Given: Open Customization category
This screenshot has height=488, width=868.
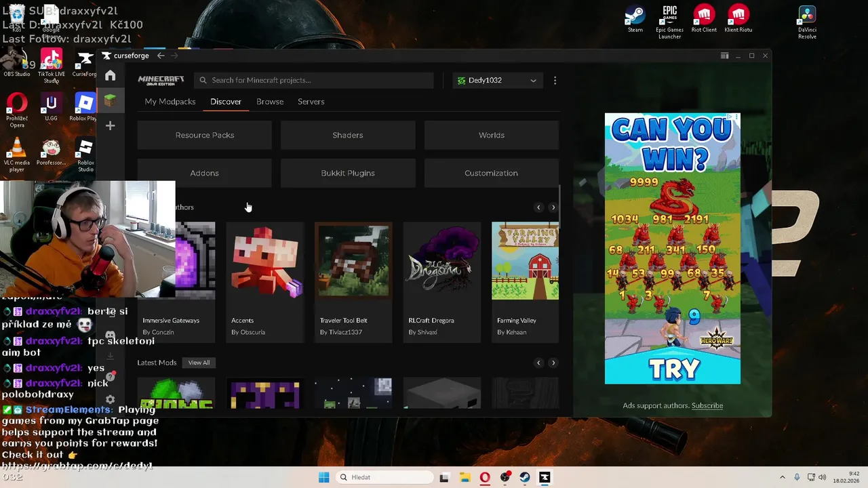Looking at the screenshot, I should coord(492,173).
